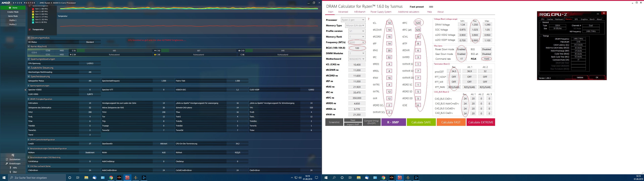This screenshot has height=181, width=644.
Task: Switch to the SPD tab in CPU-Z
Action: 576,19
